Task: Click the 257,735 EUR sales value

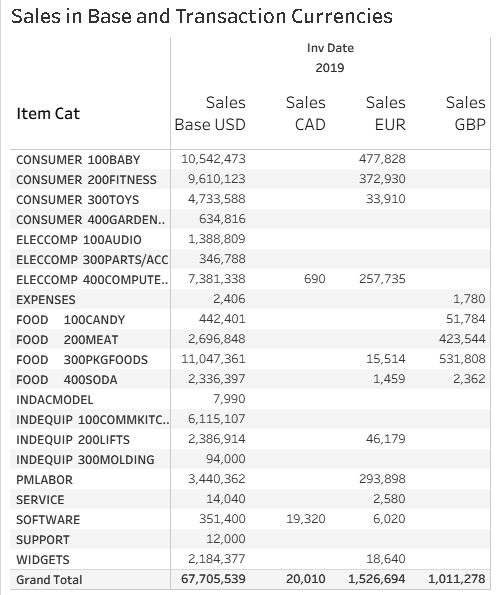Action: tap(382, 279)
